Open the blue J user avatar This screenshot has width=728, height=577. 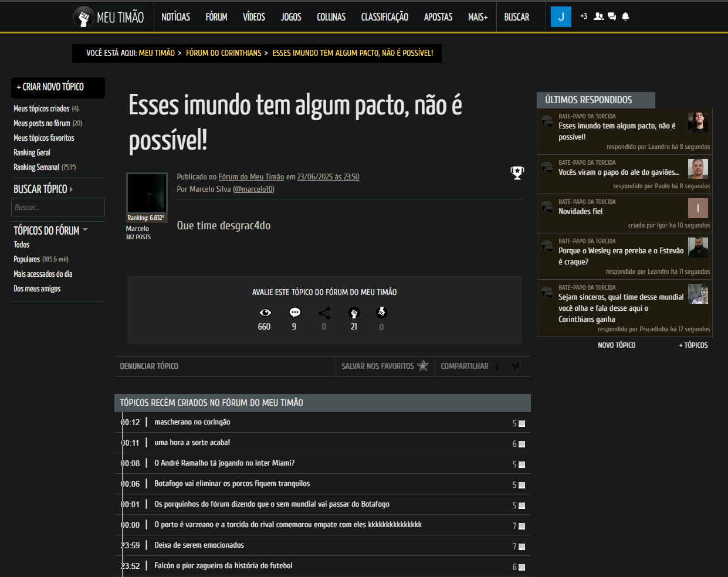tap(561, 16)
